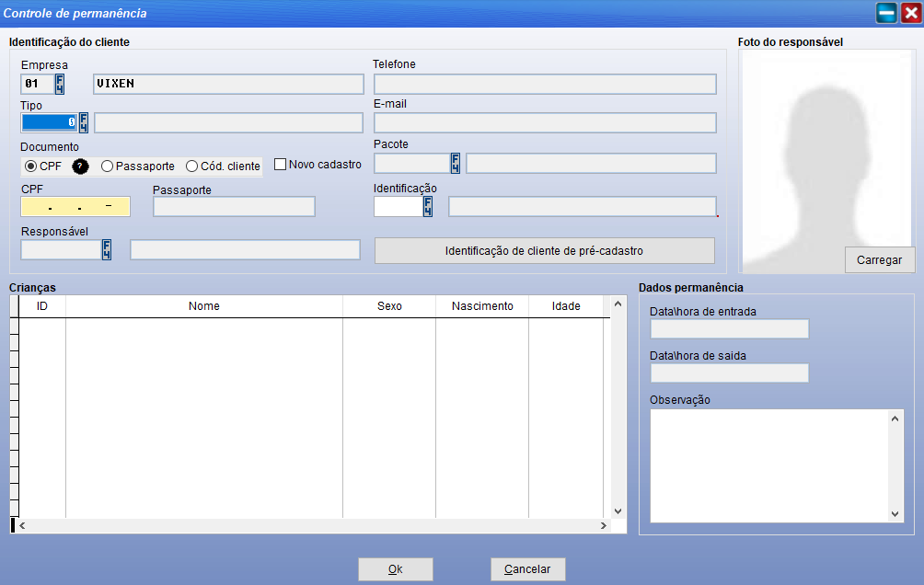This screenshot has height=585, width=924.
Task: Select the Passaporte radio option
Action: coord(108,166)
